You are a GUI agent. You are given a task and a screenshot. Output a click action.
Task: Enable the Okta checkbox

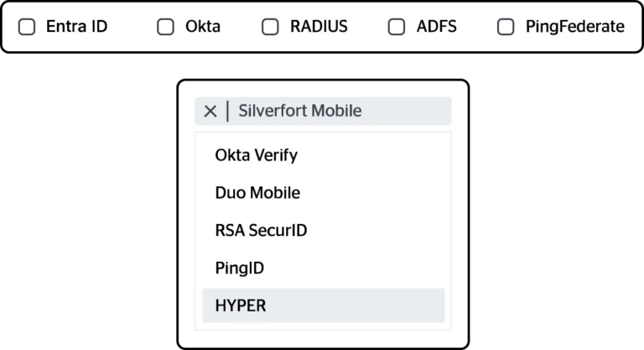click(x=166, y=27)
